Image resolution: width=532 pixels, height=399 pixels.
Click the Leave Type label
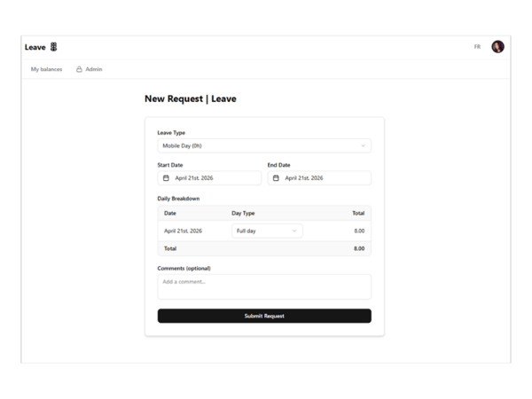pyautogui.click(x=171, y=133)
